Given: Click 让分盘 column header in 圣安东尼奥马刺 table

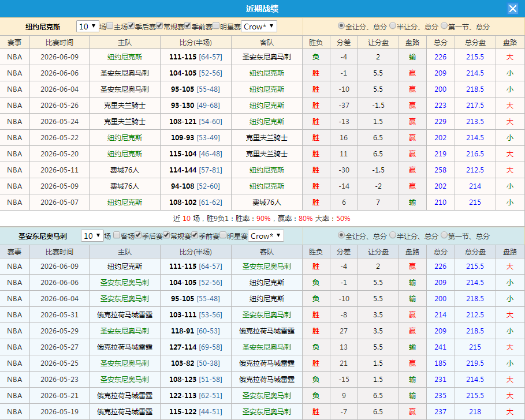Looking at the screenshot, I should coord(378,252).
